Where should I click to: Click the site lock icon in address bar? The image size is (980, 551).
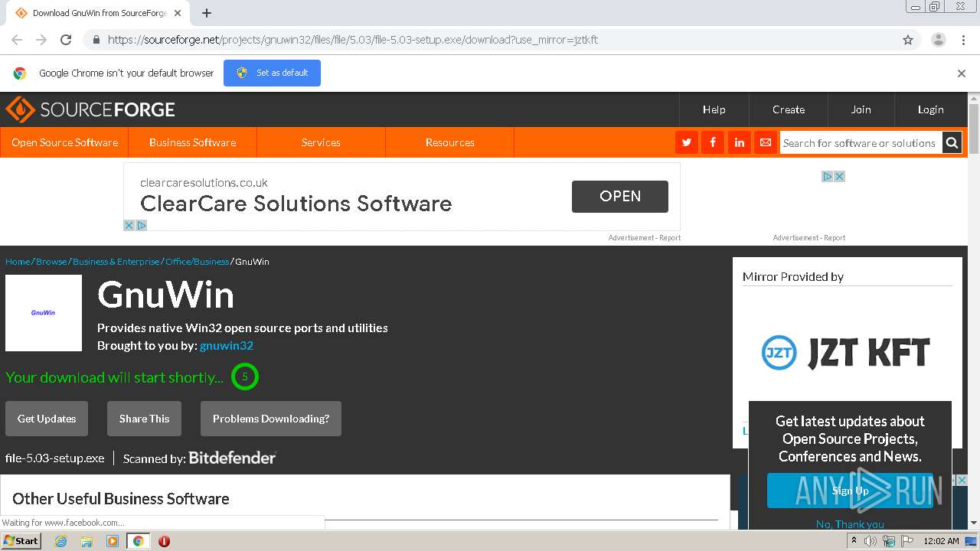[x=96, y=40]
